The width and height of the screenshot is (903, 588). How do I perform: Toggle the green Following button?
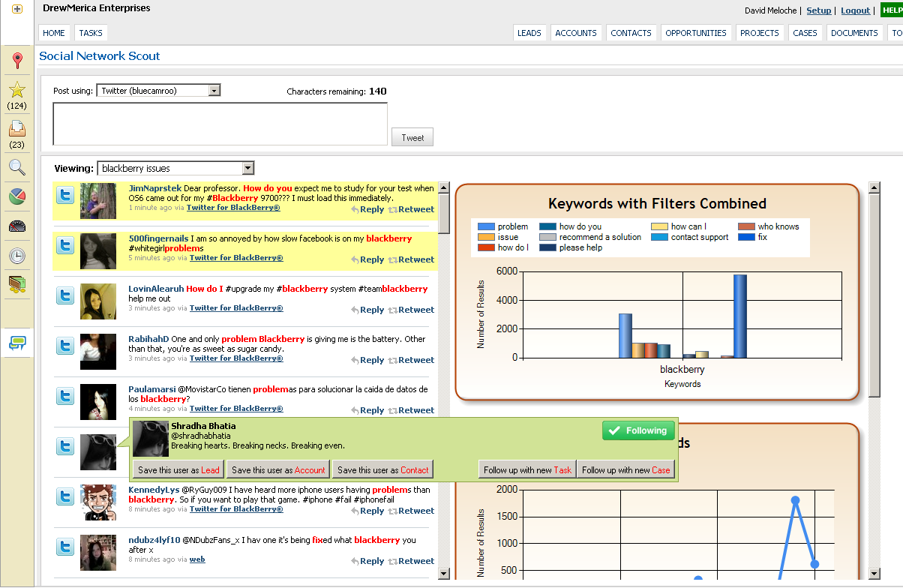pos(638,430)
